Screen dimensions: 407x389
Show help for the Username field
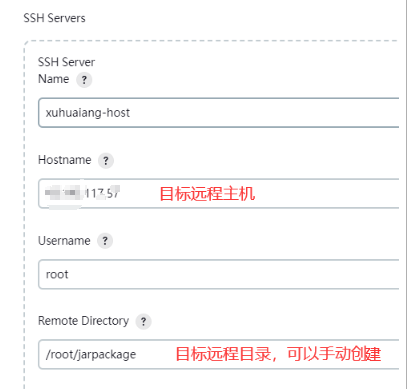[105, 241]
